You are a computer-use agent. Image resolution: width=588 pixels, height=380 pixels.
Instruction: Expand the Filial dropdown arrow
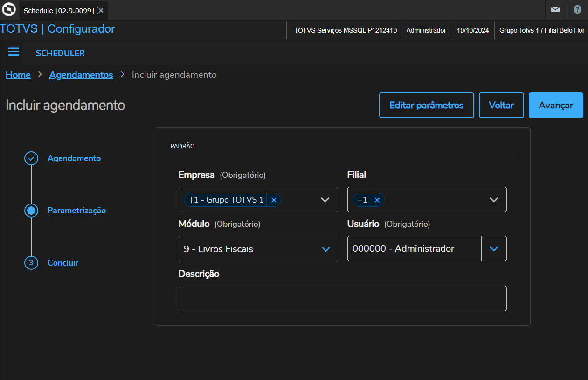(494, 200)
